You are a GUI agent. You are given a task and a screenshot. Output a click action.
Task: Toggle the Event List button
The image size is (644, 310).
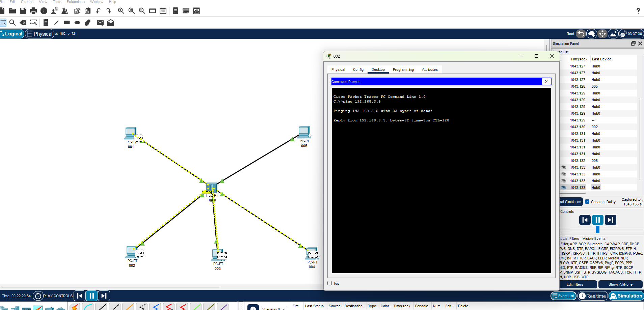point(563,296)
